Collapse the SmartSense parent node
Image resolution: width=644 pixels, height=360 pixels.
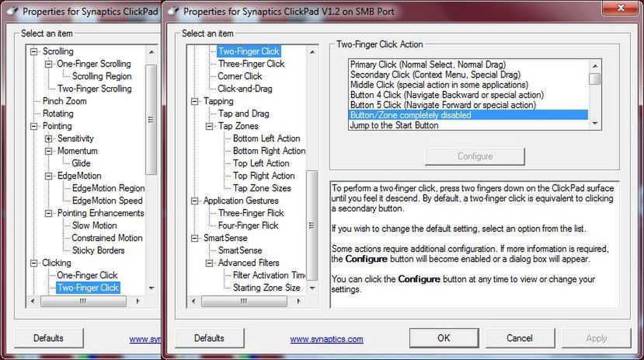pyautogui.click(x=195, y=238)
